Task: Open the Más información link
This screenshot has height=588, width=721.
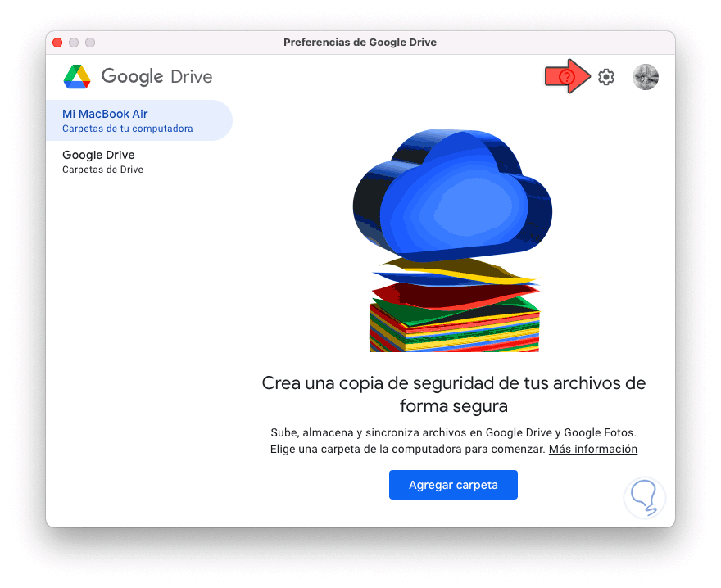Action: click(x=592, y=449)
